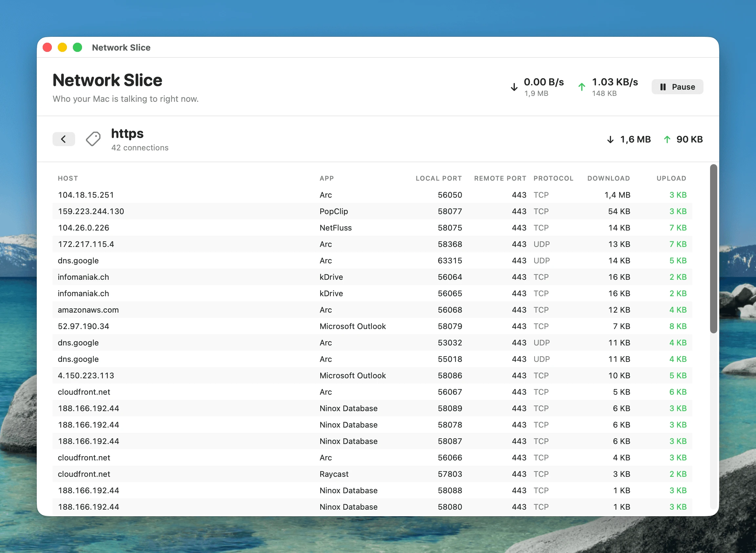Select 188.166.192.44 row with port 58078
756x553 pixels.
tap(372, 425)
